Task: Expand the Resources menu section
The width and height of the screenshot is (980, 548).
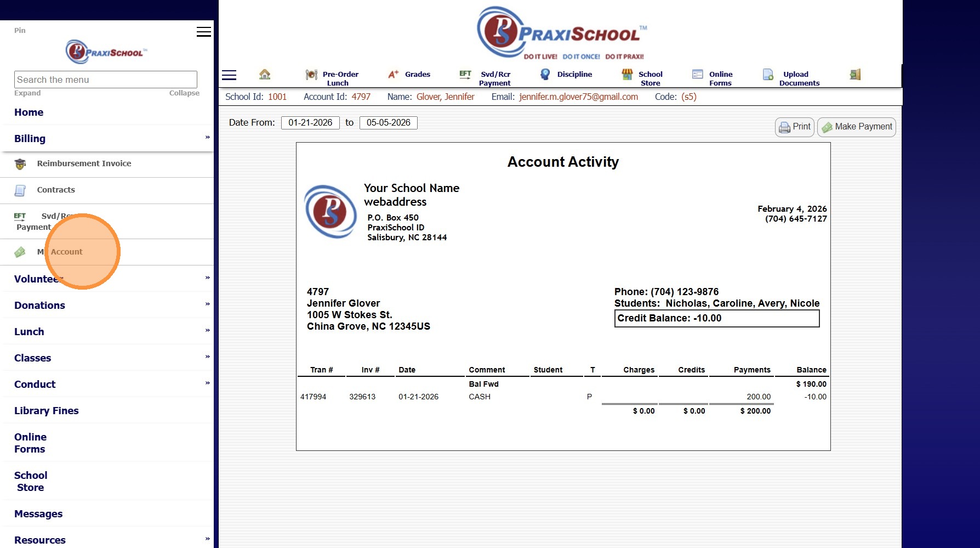Action: [x=107, y=540]
